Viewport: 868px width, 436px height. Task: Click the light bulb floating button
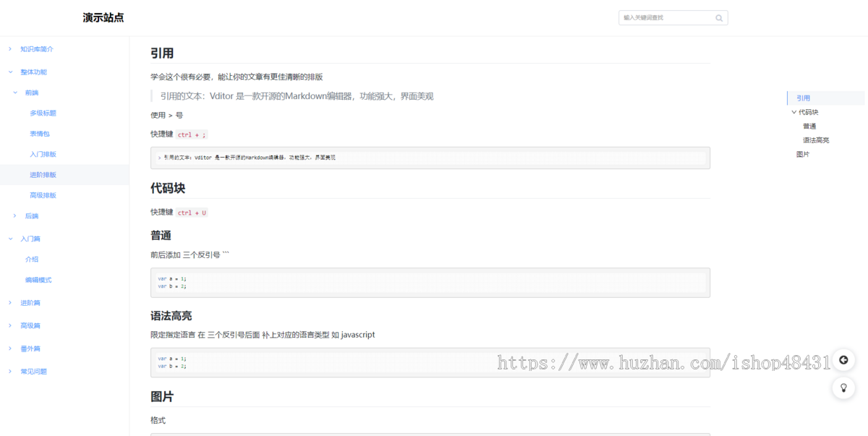tap(843, 388)
